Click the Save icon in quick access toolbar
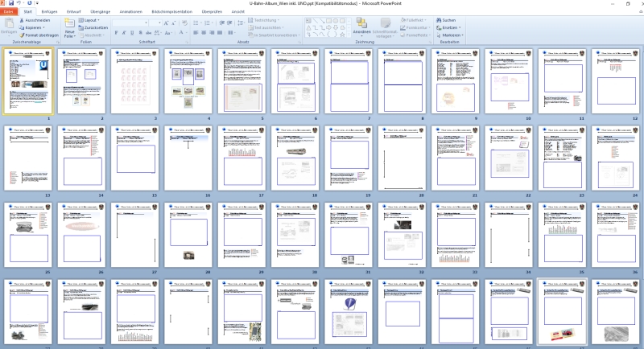644x349 pixels. point(10,3)
